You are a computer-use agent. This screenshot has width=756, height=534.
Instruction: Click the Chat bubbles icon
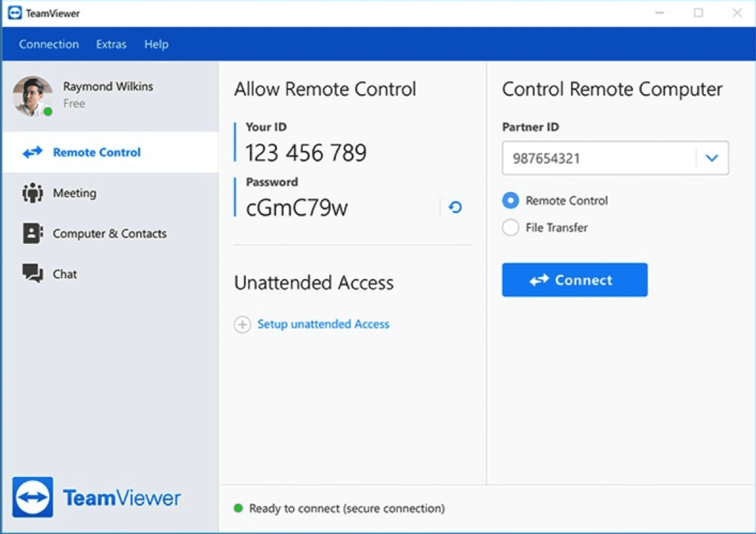[33, 274]
